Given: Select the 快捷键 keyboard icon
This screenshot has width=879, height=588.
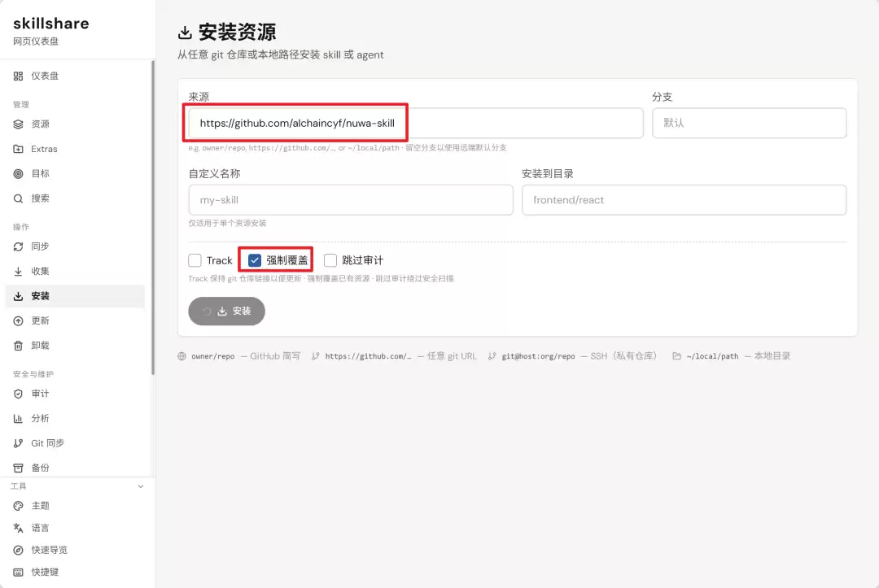Looking at the screenshot, I should tap(18, 572).
